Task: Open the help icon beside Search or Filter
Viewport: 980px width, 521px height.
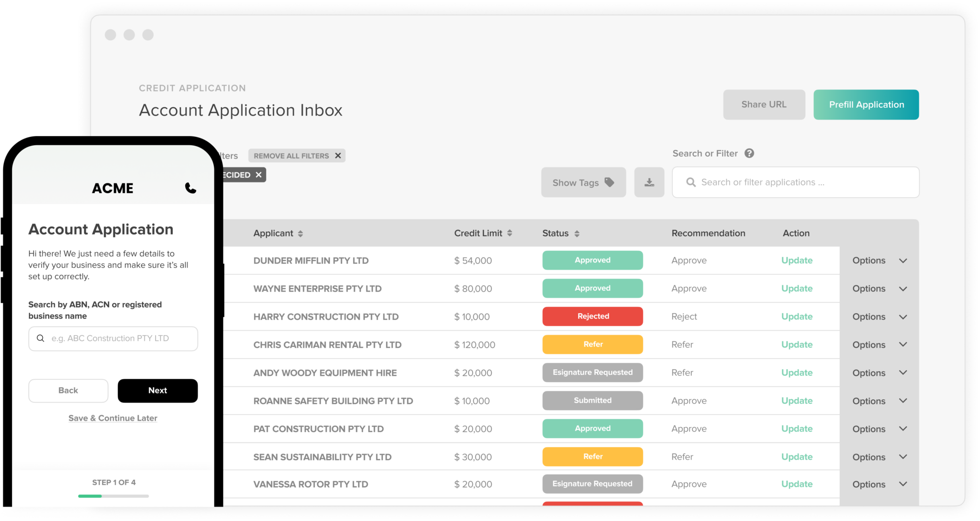Action: coord(750,153)
